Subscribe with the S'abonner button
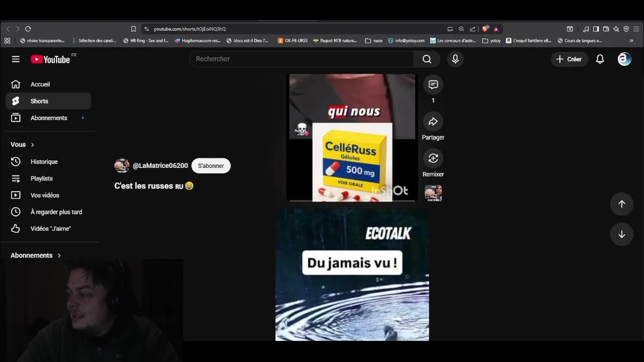Image resolution: width=644 pixels, height=362 pixels. [211, 166]
